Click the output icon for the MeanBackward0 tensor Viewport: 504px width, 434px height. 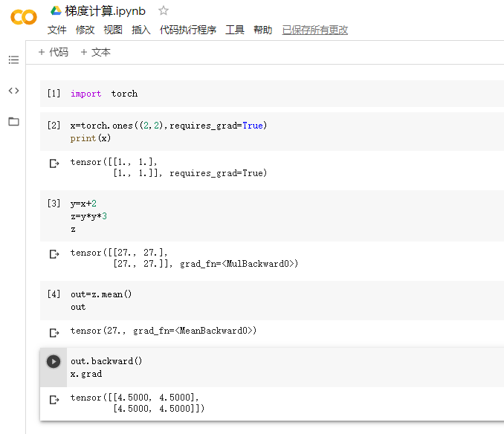click(54, 332)
